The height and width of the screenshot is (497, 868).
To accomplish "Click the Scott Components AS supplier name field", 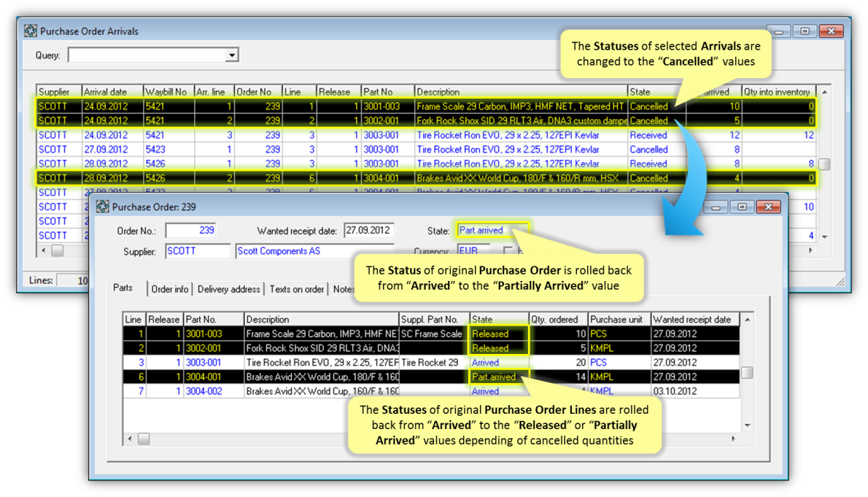I will 314,252.
